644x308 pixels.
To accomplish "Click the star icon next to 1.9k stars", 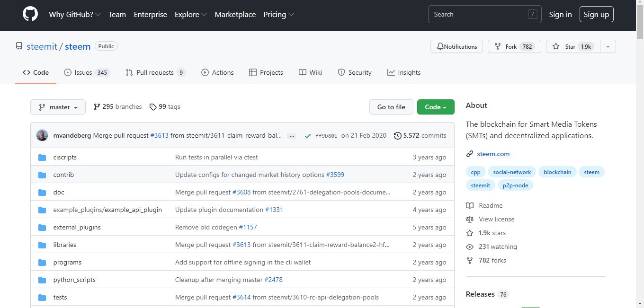I will click(x=470, y=233).
